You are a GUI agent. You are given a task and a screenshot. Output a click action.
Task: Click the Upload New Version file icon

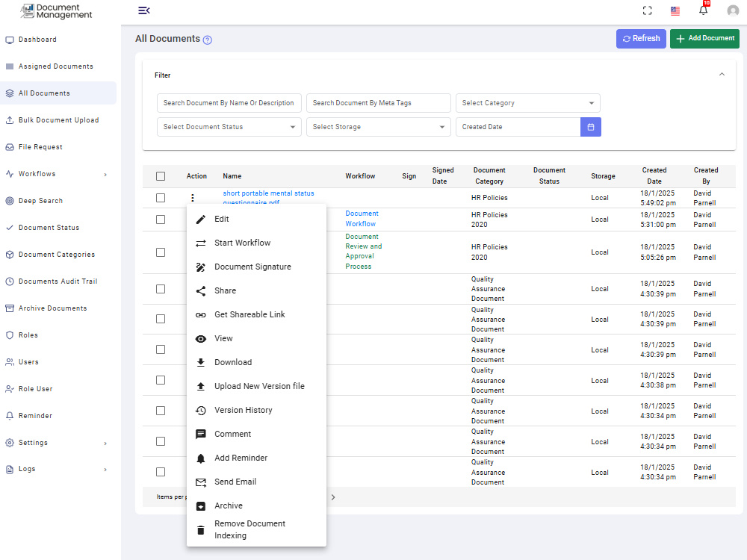tap(201, 386)
